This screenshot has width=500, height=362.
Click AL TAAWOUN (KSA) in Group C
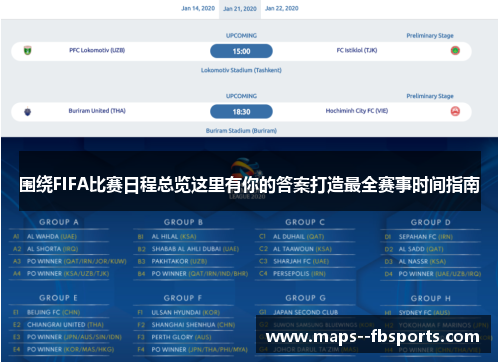click(302, 249)
